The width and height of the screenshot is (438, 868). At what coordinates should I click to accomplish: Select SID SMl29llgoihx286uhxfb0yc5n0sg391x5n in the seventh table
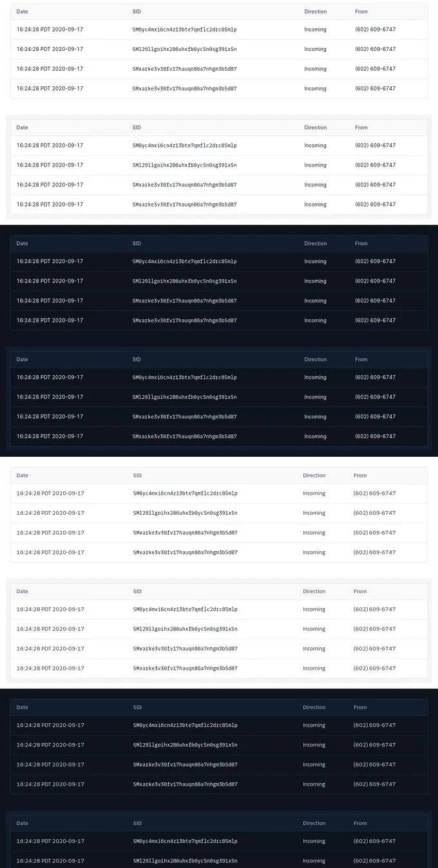(x=186, y=745)
